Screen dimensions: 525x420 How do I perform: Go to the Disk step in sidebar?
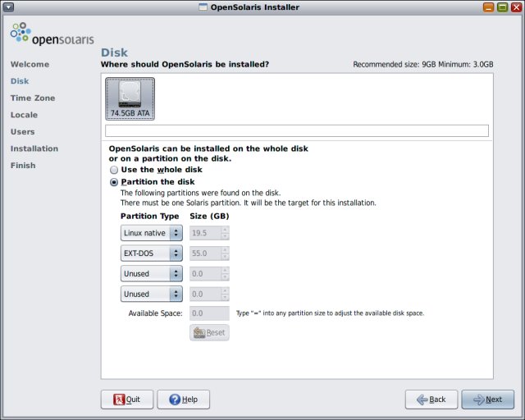(20, 81)
